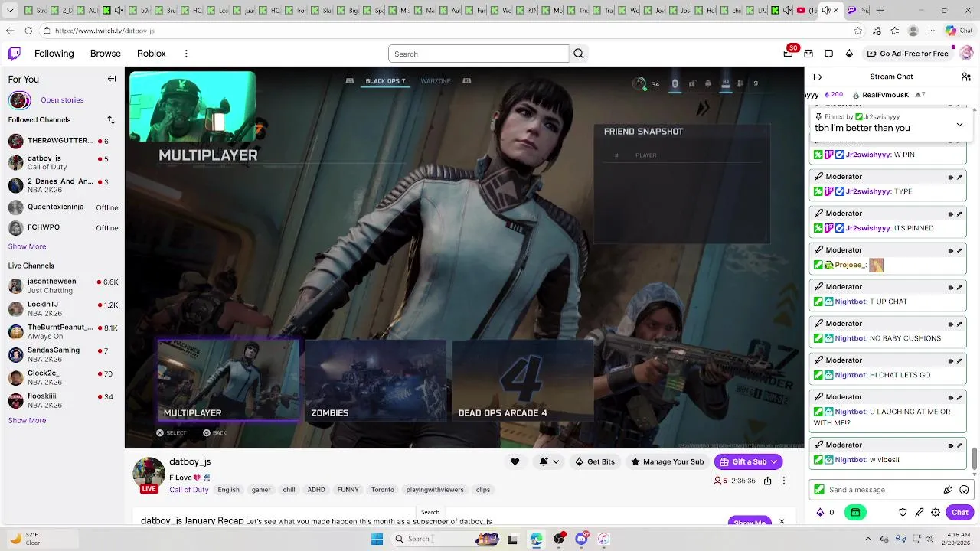Screen dimensions: 980x551
Task: Click the Get Bits button
Action: point(595,461)
